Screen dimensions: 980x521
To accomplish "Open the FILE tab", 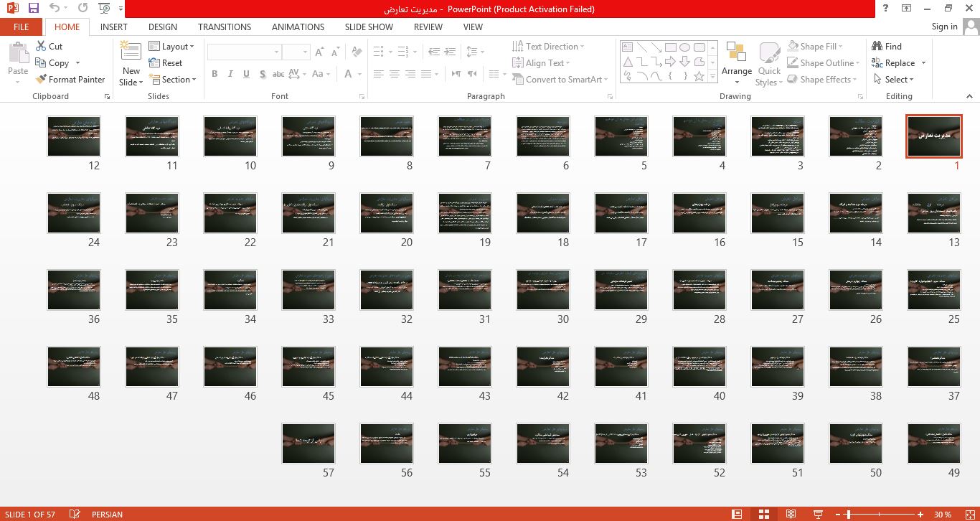I will click(22, 27).
